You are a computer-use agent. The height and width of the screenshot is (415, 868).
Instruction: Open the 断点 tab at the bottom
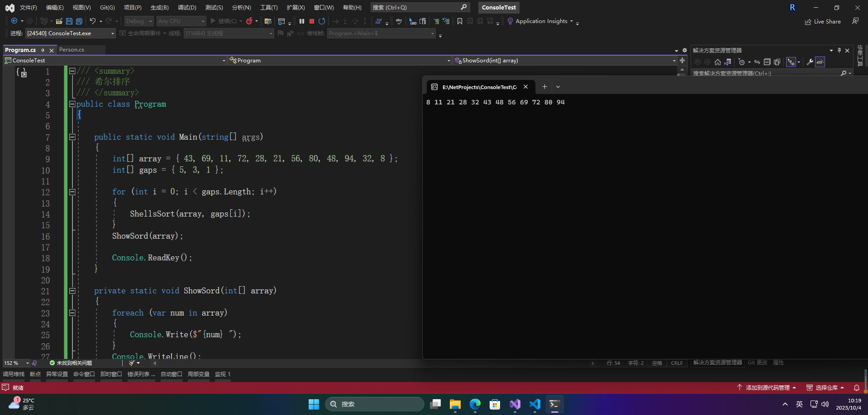35,374
